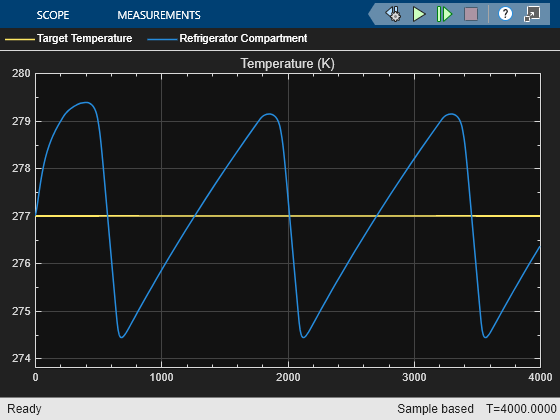Click the 4000 end label on time axis

coord(540,377)
